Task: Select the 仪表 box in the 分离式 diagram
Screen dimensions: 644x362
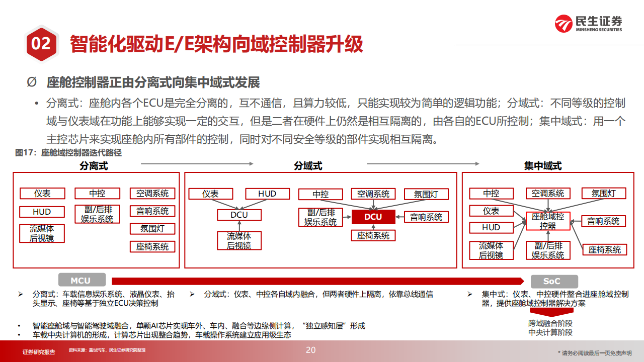Action: click(42, 194)
